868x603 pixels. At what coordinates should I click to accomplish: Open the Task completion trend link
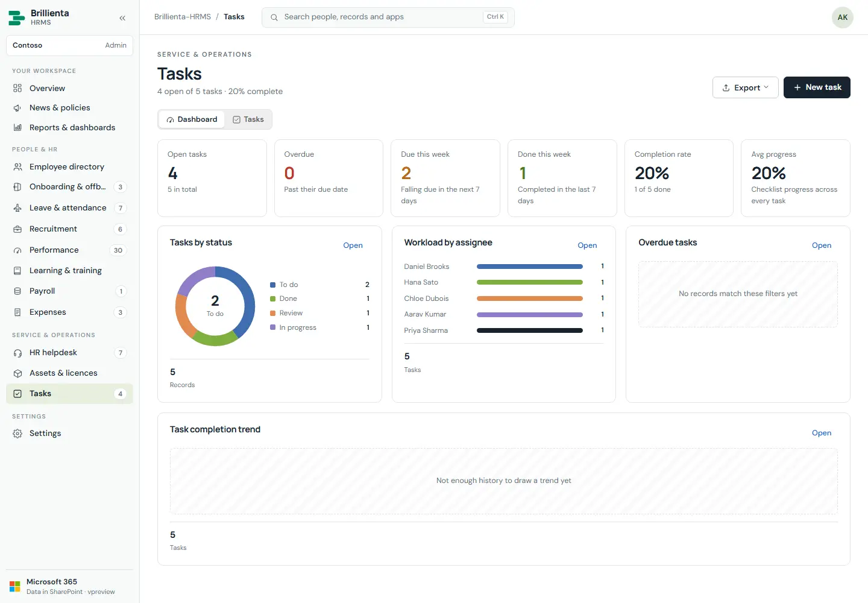click(x=822, y=433)
